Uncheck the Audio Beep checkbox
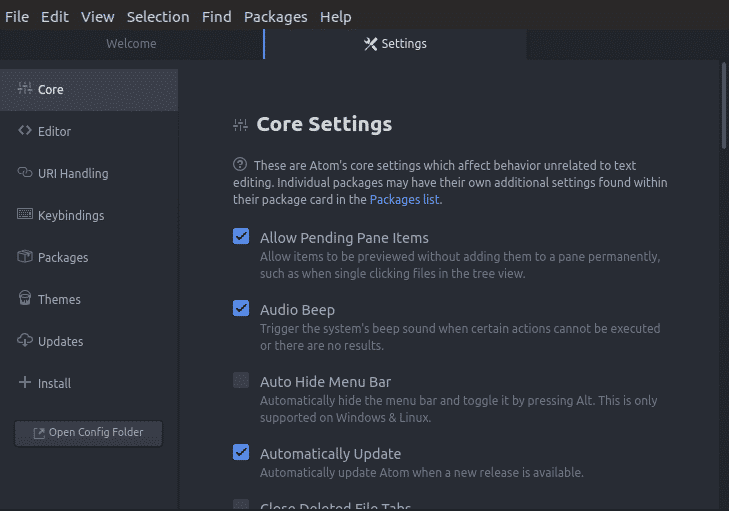Image resolution: width=729 pixels, height=511 pixels. pyautogui.click(x=241, y=308)
